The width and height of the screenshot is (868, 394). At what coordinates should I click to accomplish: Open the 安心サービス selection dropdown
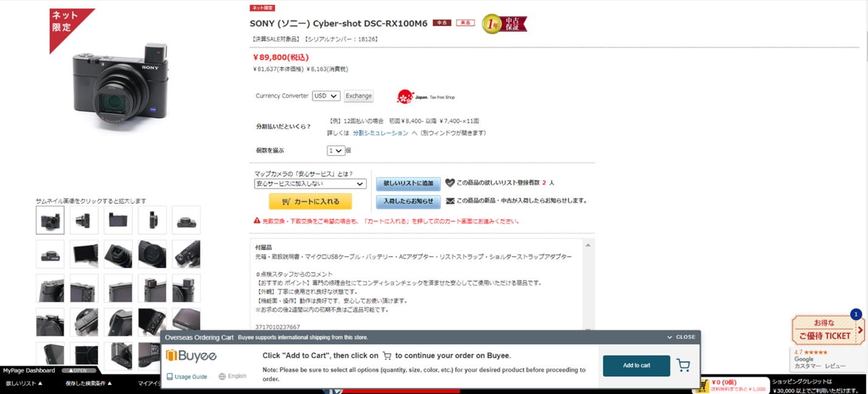click(310, 184)
